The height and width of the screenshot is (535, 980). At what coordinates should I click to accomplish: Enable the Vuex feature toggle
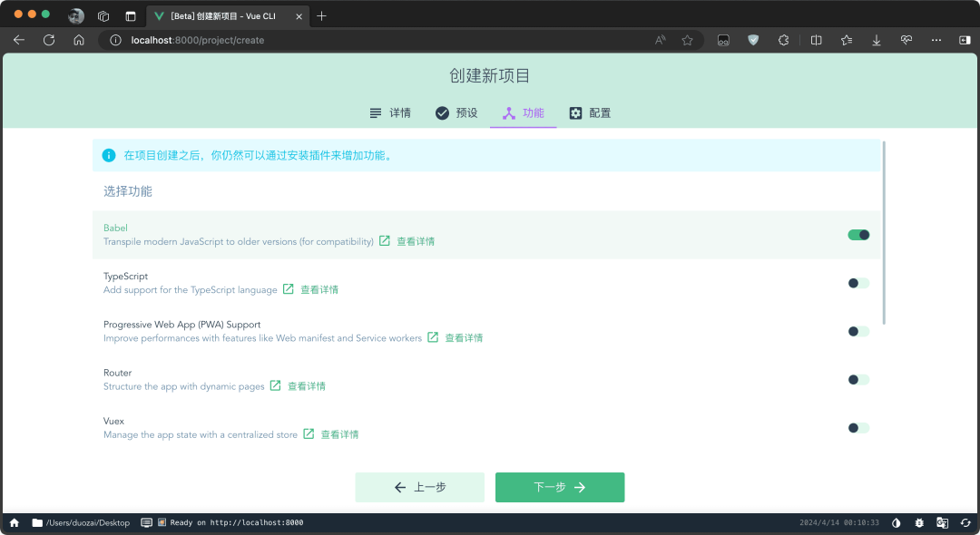[858, 428]
